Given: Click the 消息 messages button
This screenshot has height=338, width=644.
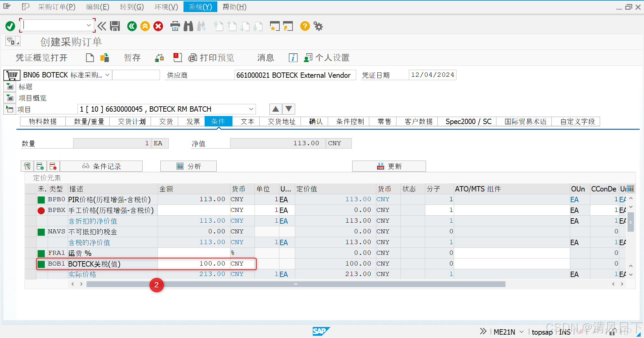Looking at the screenshot, I should [266, 58].
